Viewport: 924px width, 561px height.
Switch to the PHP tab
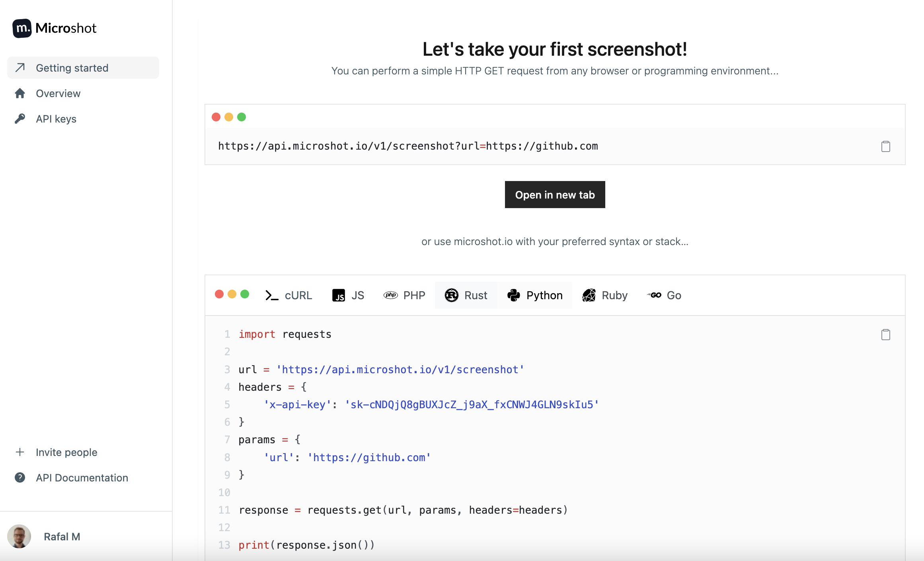404,295
